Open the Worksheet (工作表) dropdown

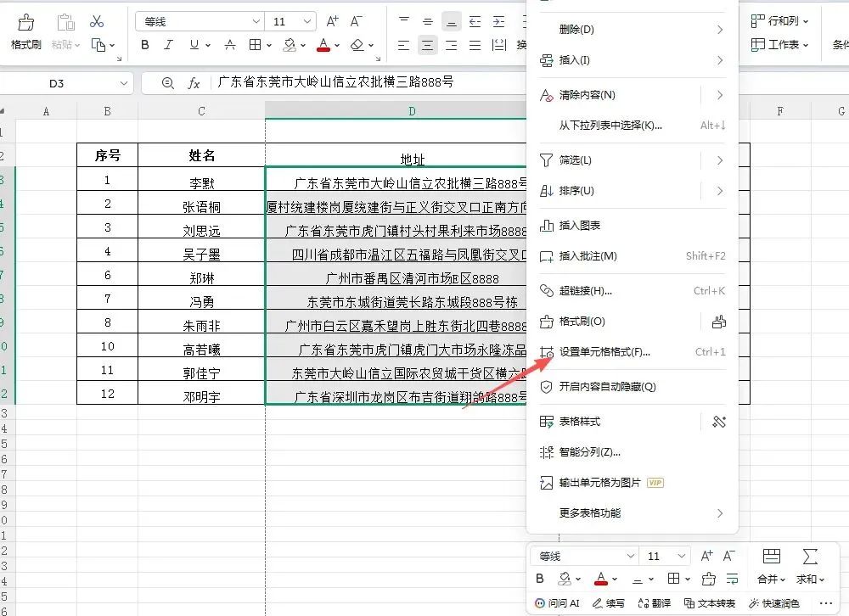(779, 44)
